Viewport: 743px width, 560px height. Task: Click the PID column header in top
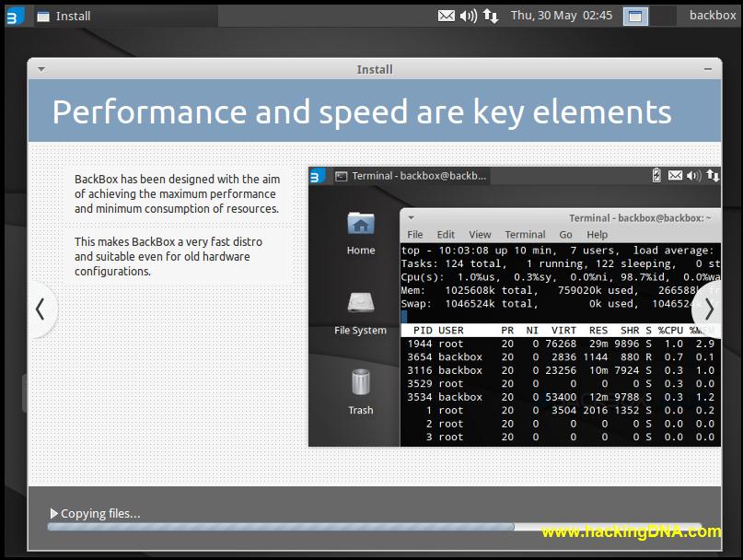point(423,331)
